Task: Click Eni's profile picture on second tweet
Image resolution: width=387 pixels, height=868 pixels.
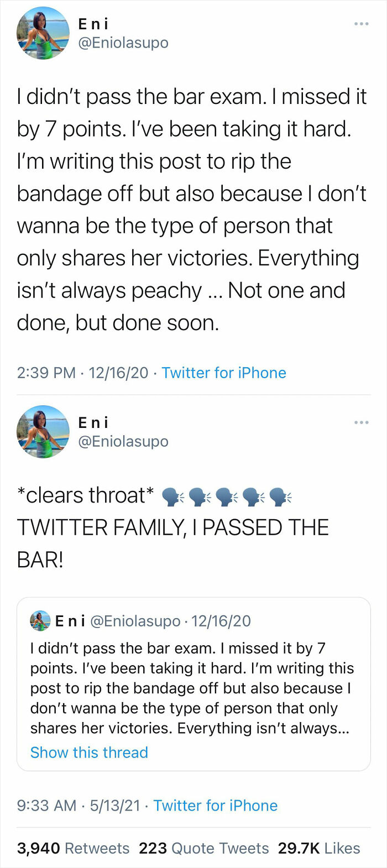Action: point(43,431)
